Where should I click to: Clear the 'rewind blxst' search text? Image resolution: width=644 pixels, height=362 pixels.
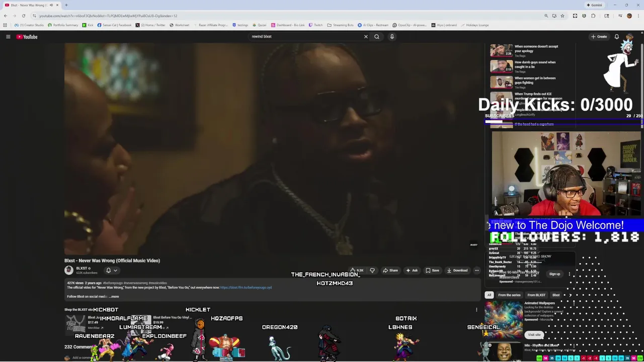pyautogui.click(x=366, y=37)
